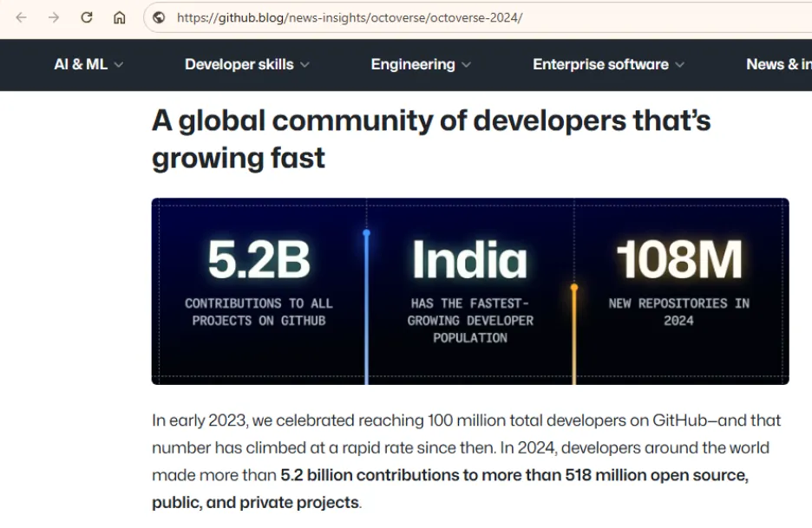Expand chevron next to Engineering

(x=466, y=65)
